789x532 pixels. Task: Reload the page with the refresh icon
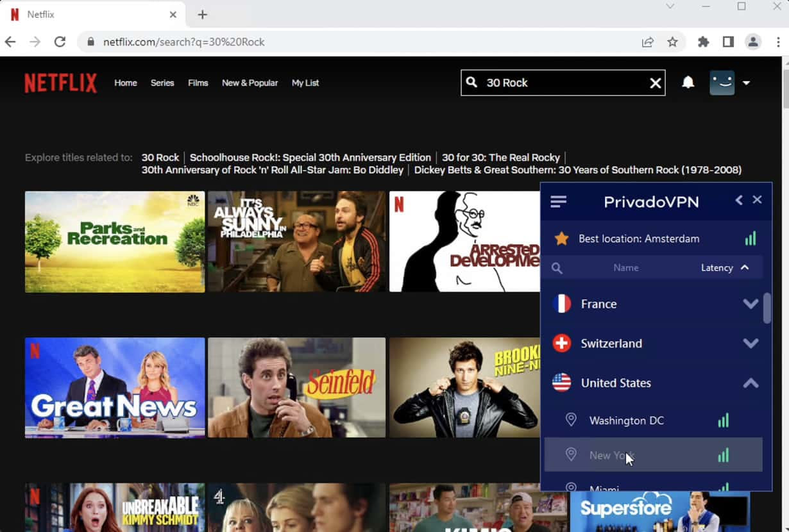60,42
